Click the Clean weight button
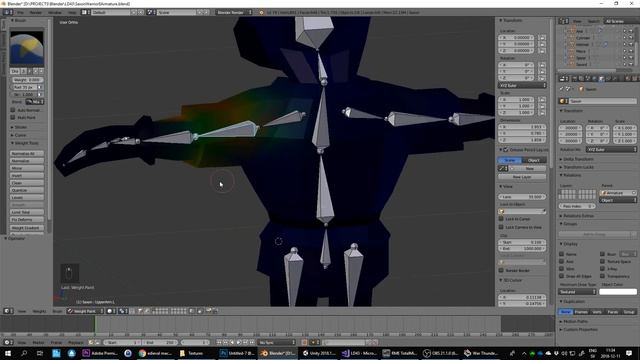The height and width of the screenshot is (360, 640). pos(27,183)
